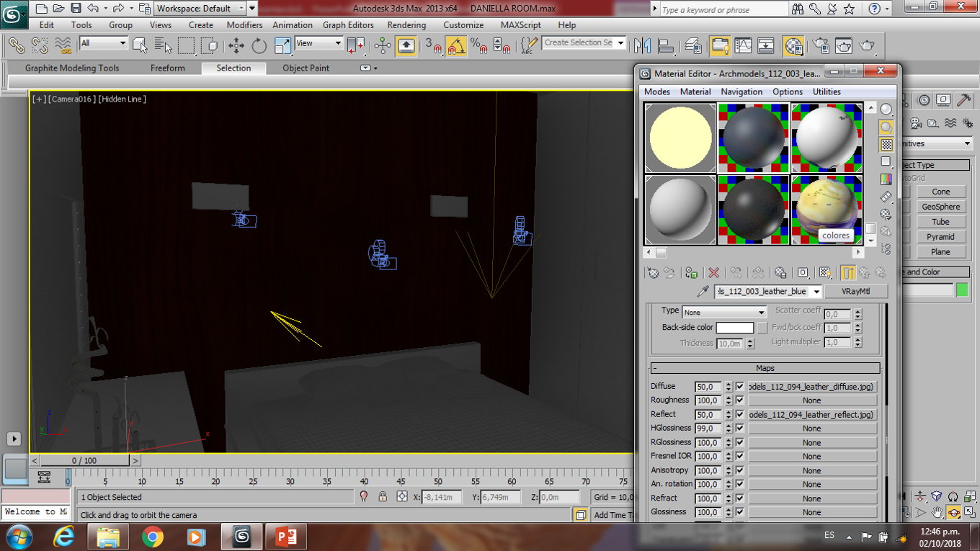This screenshot has height=551, width=980.
Task: Open the translucency Type 'None' dropdown
Action: click(724, 313)
